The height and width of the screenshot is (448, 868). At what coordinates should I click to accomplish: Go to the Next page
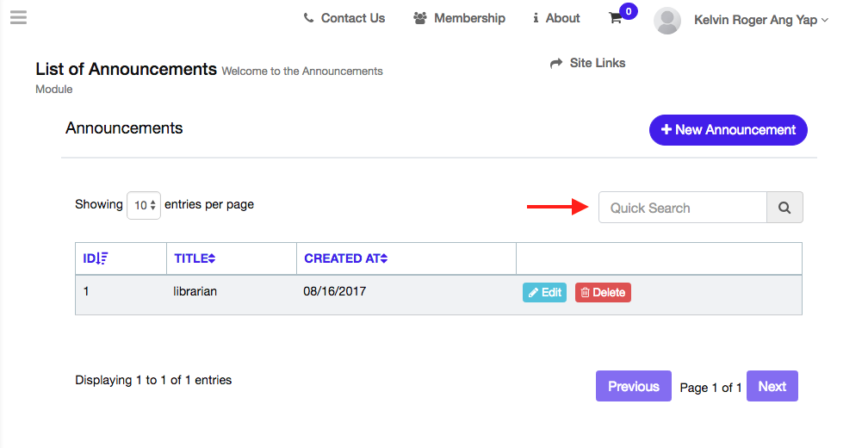[772, 386]
